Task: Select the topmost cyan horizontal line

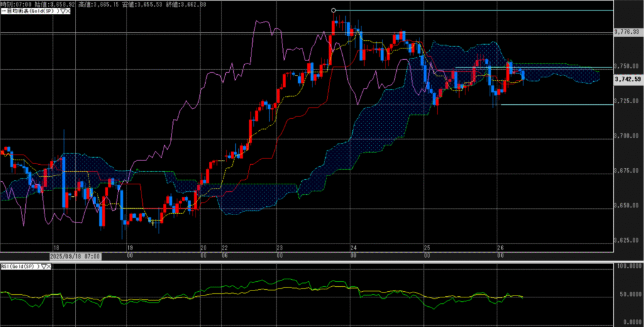Action: 472,10
